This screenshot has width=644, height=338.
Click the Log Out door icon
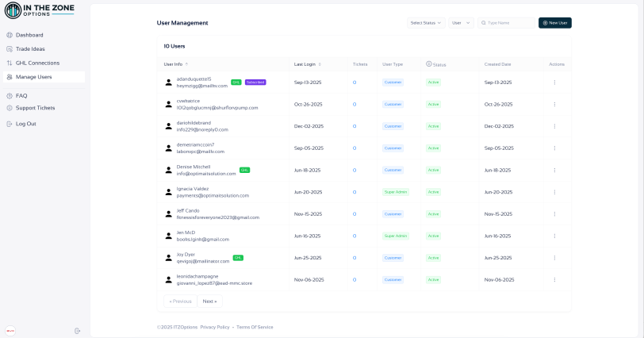(10, 124)
